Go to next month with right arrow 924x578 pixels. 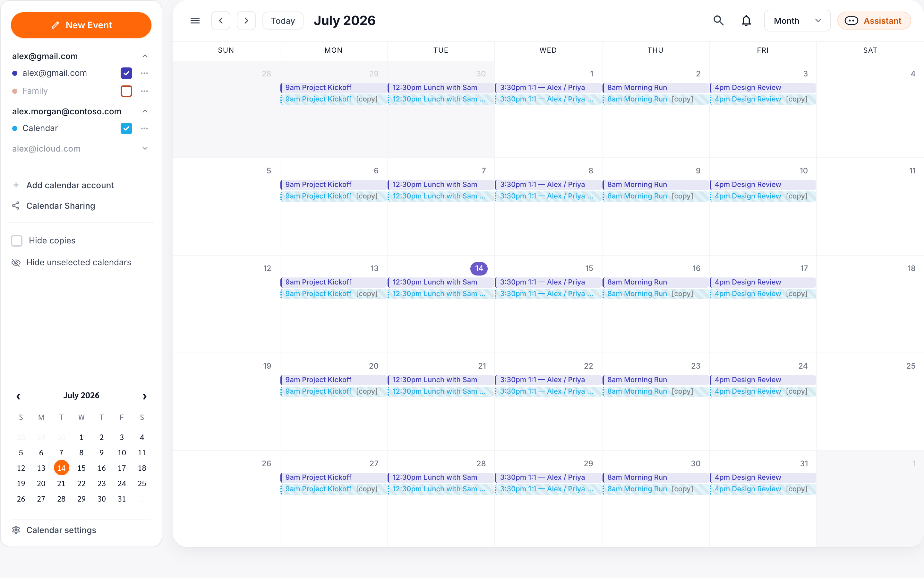pyautogui.click(x=246, y=21)
